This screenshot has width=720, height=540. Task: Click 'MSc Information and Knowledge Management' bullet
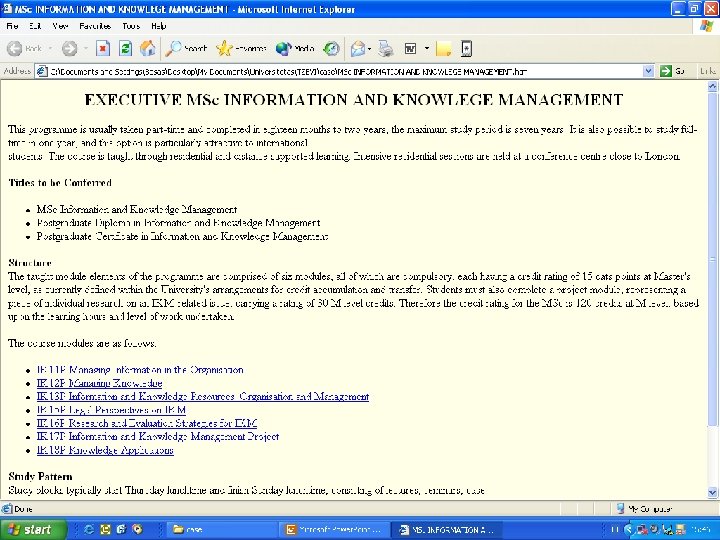[x=137, y=209]
